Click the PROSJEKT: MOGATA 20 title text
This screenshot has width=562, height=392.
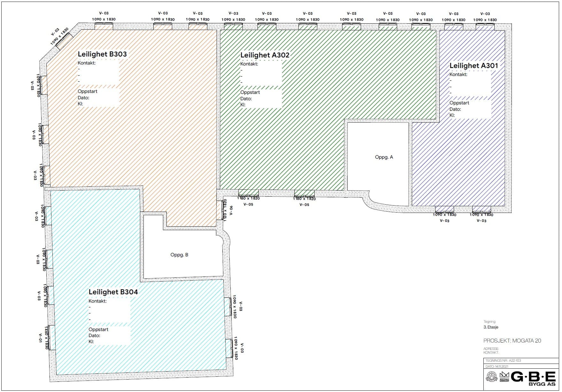pos(512,341)
